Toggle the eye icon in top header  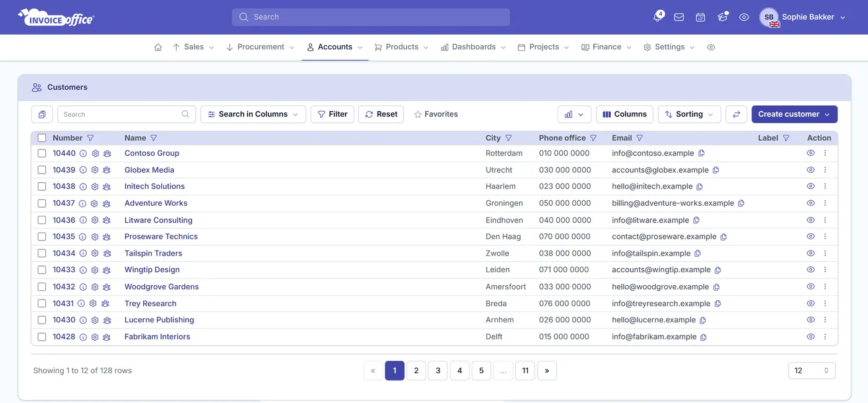[x=744, y=17]
